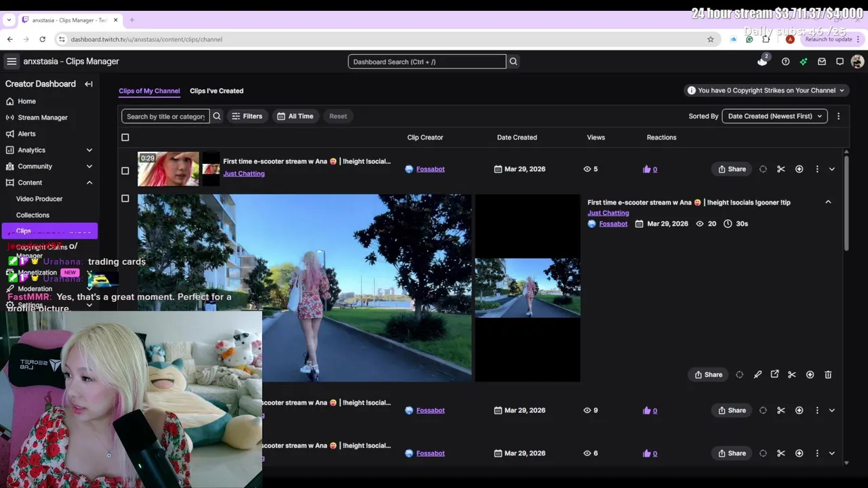Focus the Dashboard Search field

tap(427, 62)
